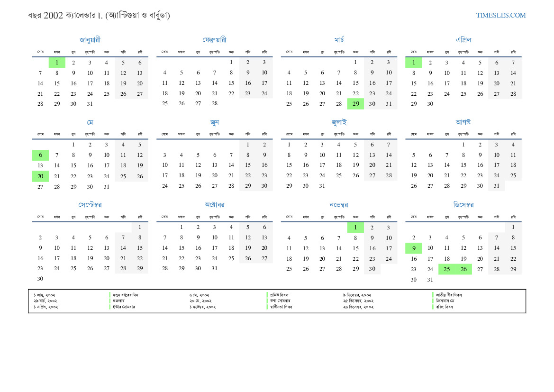Click day 4 in জুলাই
The width and height of the screenshot is (554, 392).
pos(338,145)
